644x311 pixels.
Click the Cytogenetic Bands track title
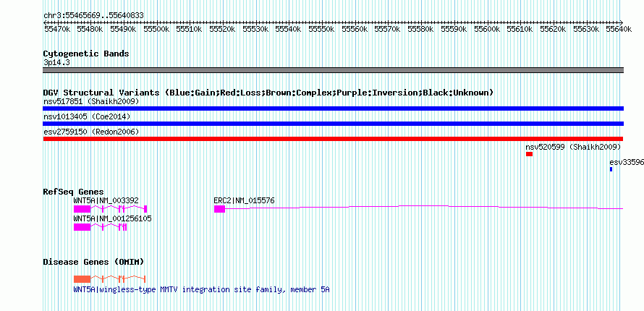(86, 54)
